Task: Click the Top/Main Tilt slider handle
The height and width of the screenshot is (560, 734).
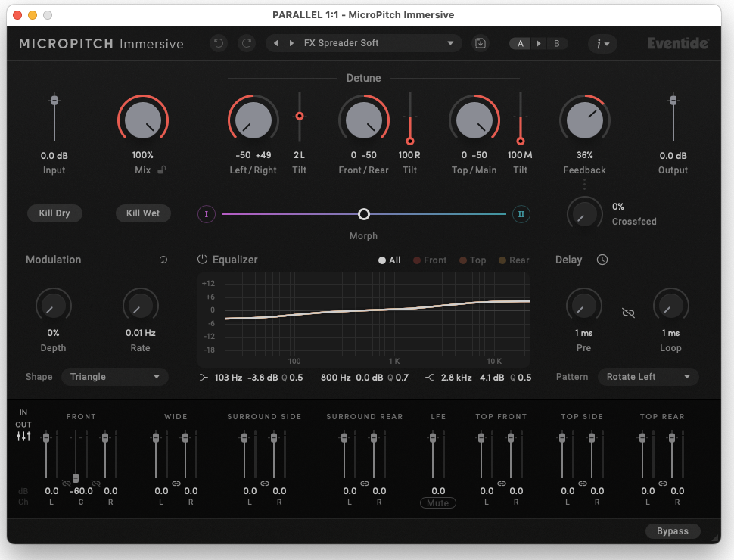Action: point(521,141)
